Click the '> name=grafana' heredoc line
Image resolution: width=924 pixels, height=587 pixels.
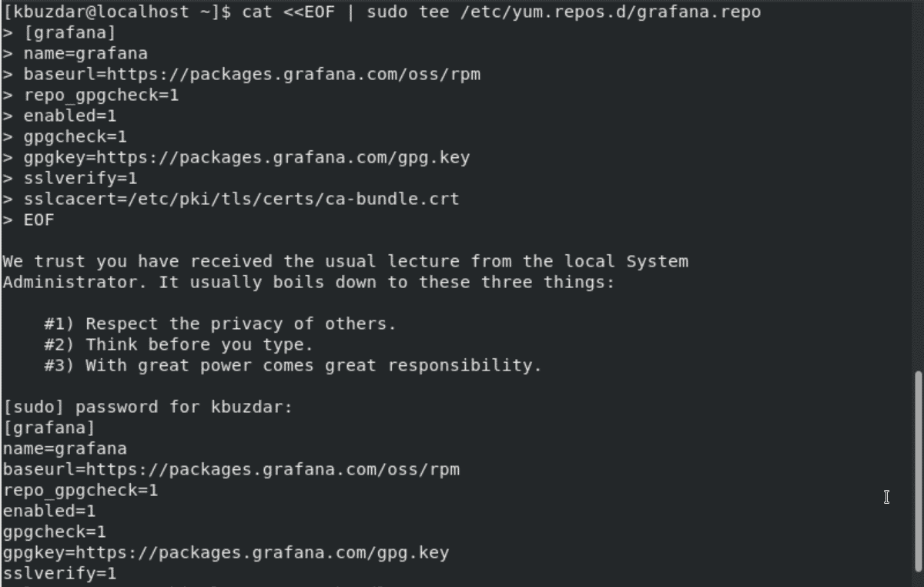[x=75, y=53]
